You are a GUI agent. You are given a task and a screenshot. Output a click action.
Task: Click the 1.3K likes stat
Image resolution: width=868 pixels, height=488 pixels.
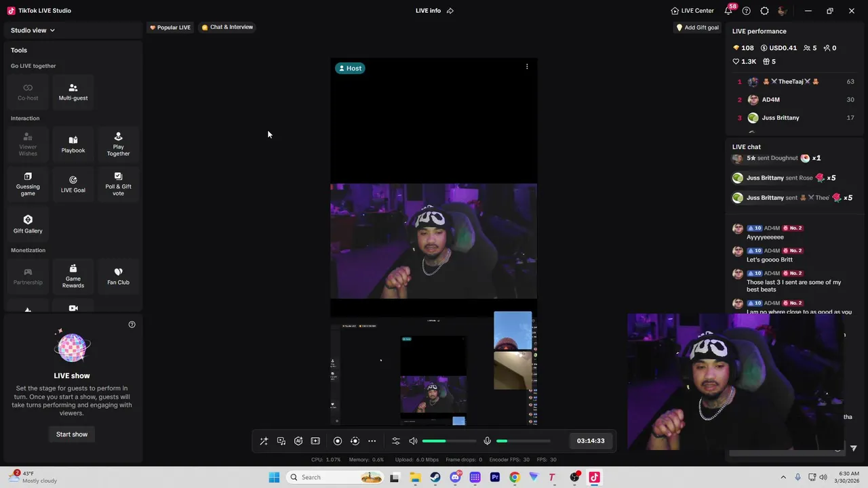tap(745, 62)
